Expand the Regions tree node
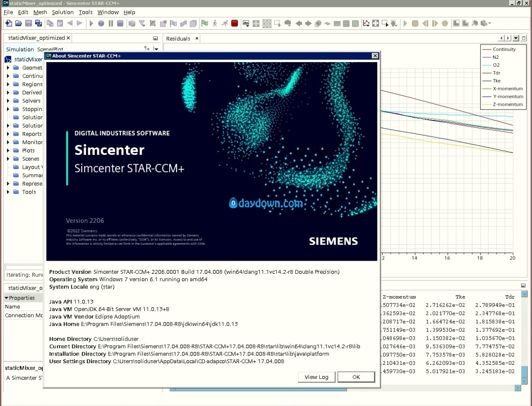532x406 pixels. pos(8,84)
